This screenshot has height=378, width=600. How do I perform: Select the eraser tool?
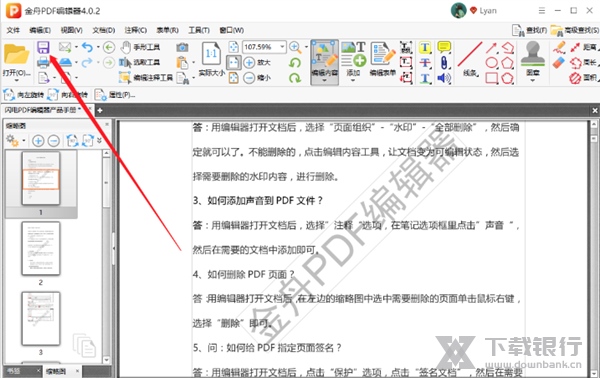(x=559, y=62)
